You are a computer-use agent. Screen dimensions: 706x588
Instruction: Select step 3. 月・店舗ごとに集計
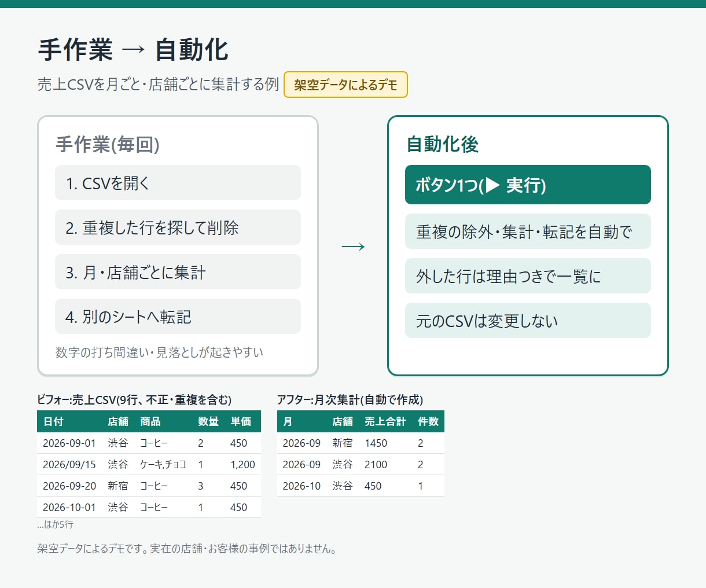[x=178, y=272]
